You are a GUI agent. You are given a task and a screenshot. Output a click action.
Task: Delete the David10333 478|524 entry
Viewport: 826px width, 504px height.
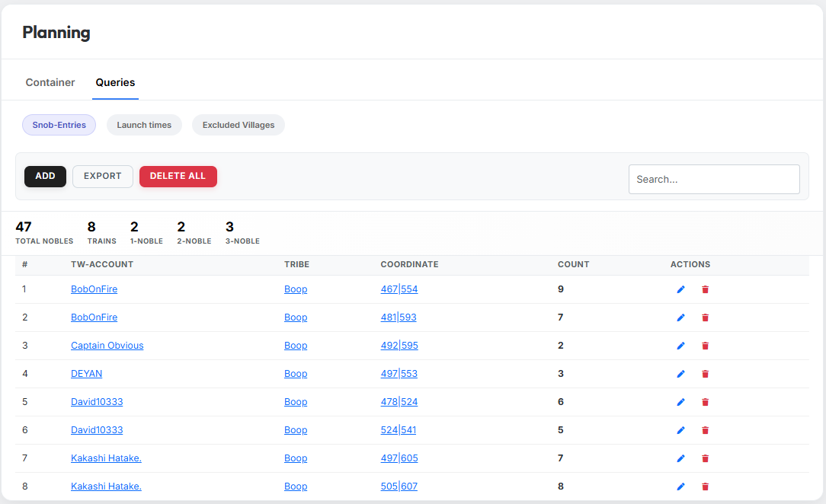(x=705, y=402)
